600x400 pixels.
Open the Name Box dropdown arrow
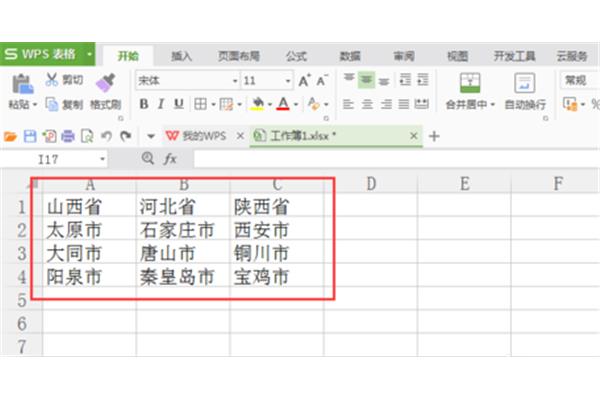(102, 159)
